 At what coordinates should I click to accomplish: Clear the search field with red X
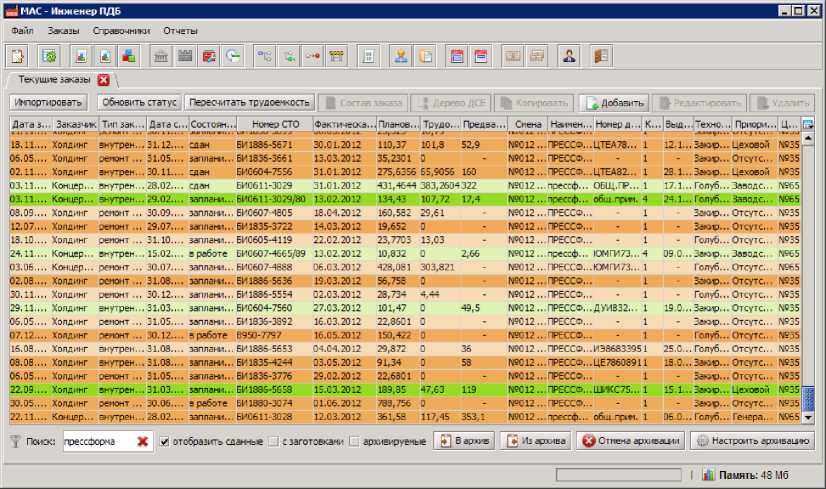pyautogui.click(x=143, y=441)
